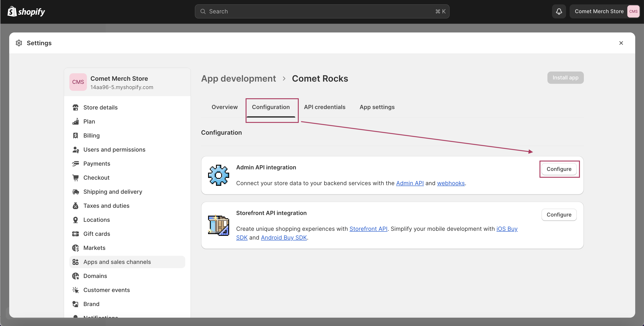The image size is (644, 326).
Task: Click the Markets globe icon
Action: coord(76,248)
